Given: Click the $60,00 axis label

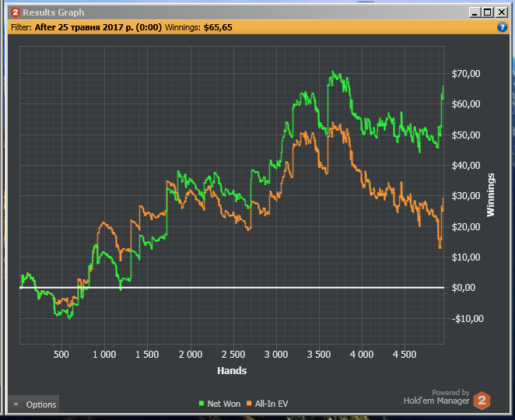Looking at the screenshot, I should pos(466,104).
